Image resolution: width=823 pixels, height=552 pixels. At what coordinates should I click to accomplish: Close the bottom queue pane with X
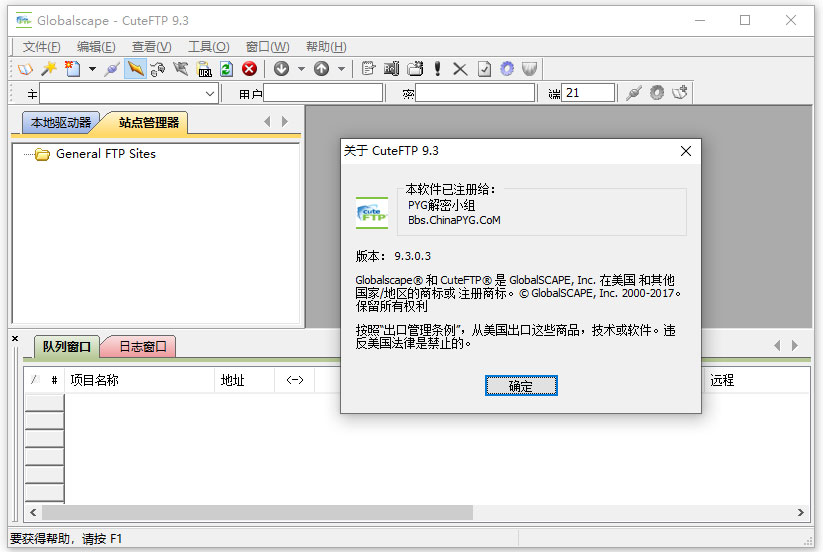pos(15,338)
